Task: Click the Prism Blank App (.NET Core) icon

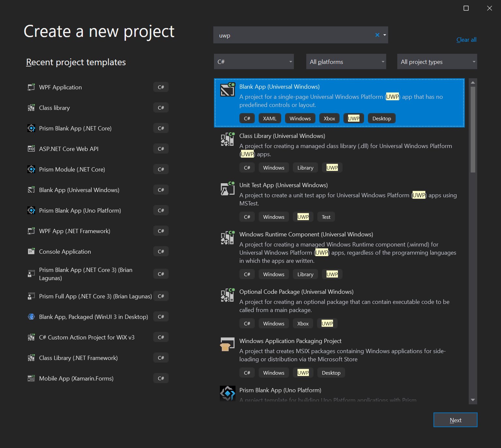Action: pyautogui.click(x=31, y=128)
